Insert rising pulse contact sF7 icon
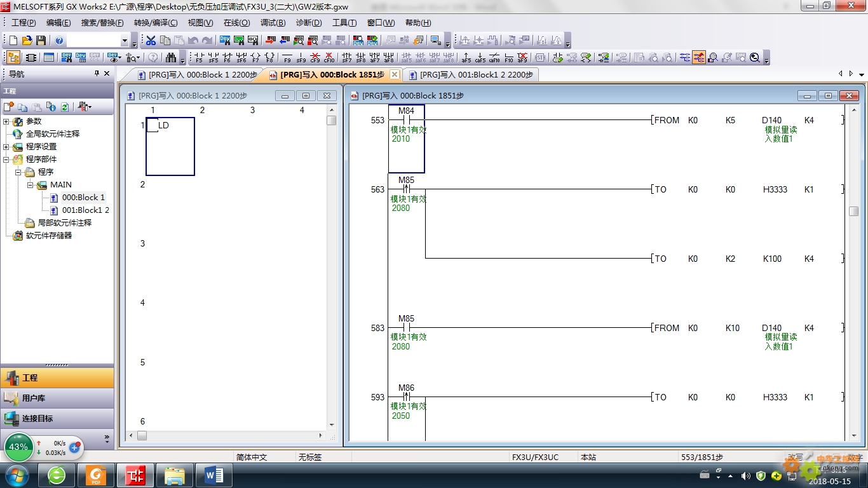The height and width of the screenshot is (488, 868). tap(347, 58)
